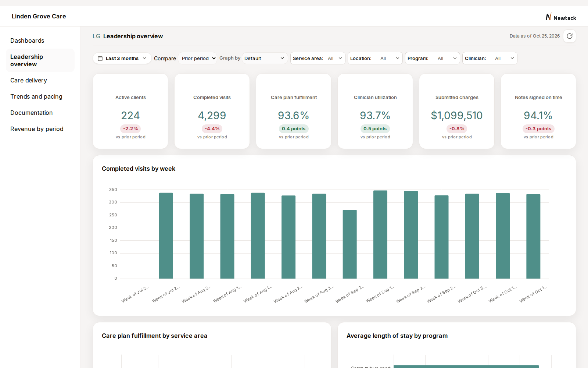Screen dimensions: 588x368
Task: Click the -2.2% change badge
Action: 130,129
